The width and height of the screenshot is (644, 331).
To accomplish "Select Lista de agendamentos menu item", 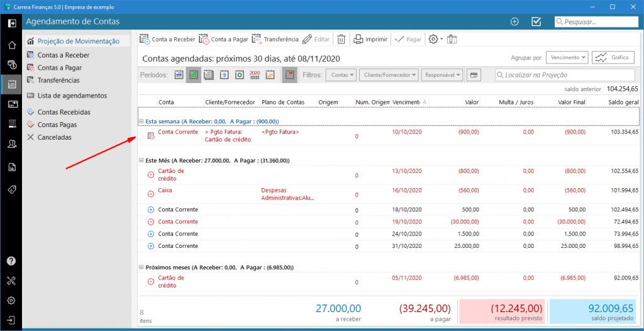I will point(72,96).
